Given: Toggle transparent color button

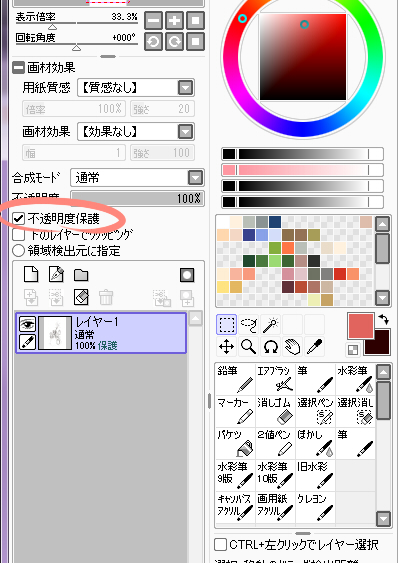Looking at the screenshot, I should pos(353,350).
